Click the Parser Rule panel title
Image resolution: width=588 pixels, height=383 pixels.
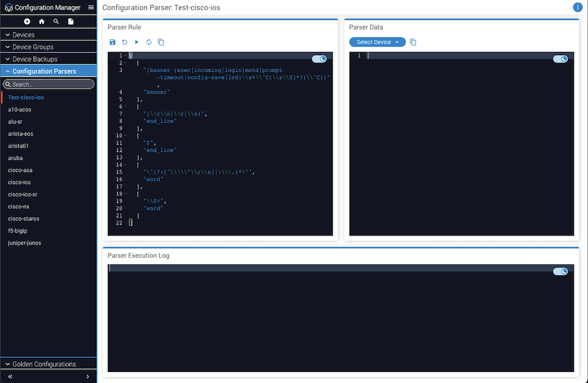tap(124, 27)
